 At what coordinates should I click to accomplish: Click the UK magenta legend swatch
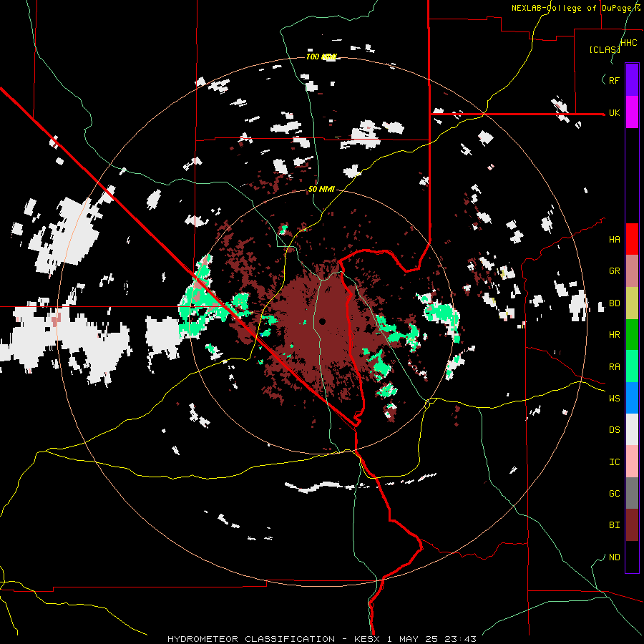632,112
